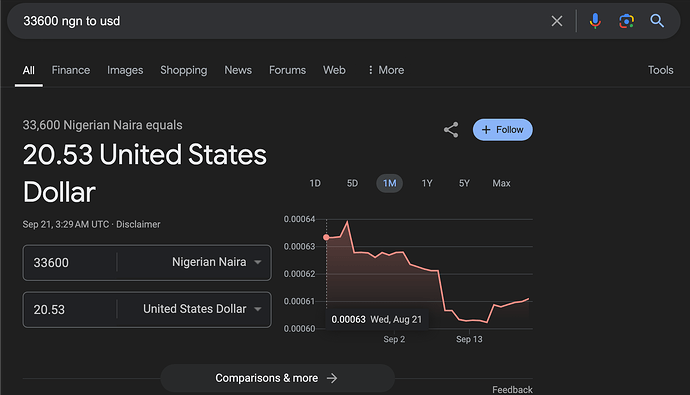This screenshot has width=690, height=395.
Task: Click the magnifying glass search icon
Action: coord(657,21)
